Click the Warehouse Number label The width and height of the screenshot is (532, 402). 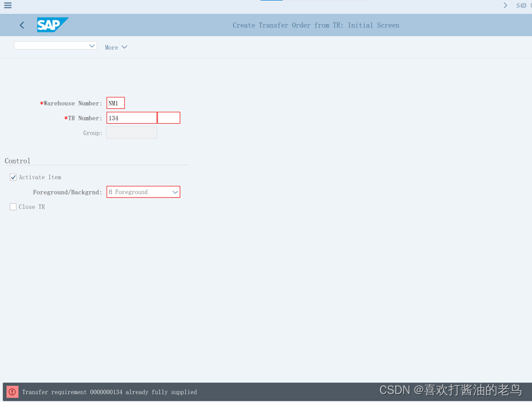(71, 103)
